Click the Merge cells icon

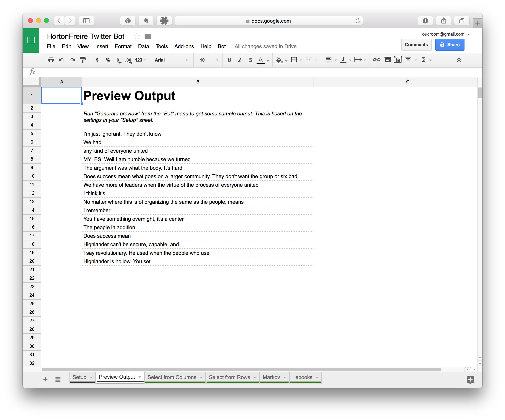(308, 60)
